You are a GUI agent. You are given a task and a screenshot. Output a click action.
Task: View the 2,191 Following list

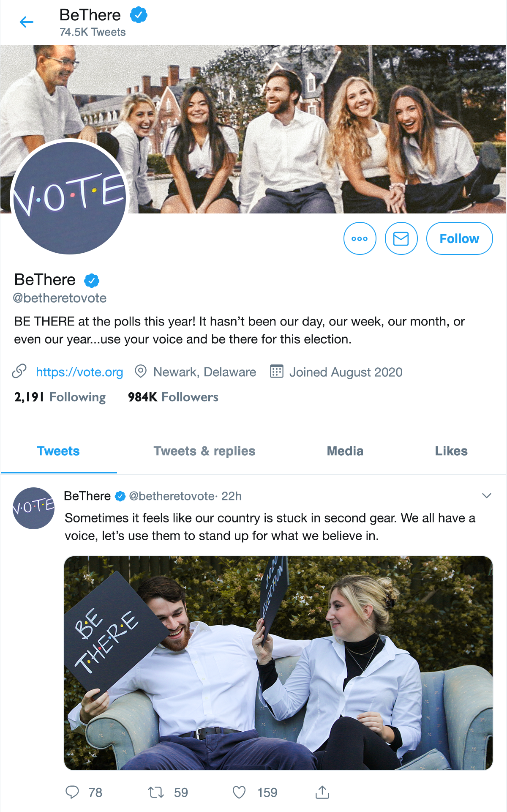point(60,397)
